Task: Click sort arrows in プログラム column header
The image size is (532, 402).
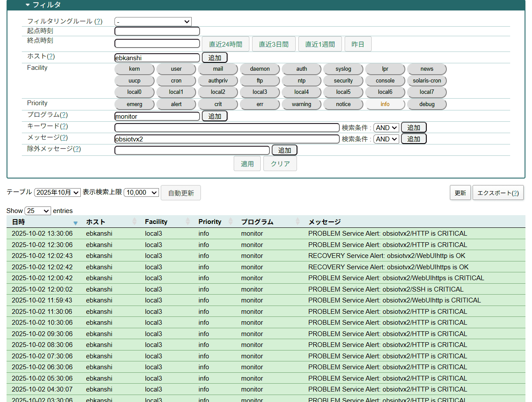Action: pyautogui.click(x=298, y=222)
